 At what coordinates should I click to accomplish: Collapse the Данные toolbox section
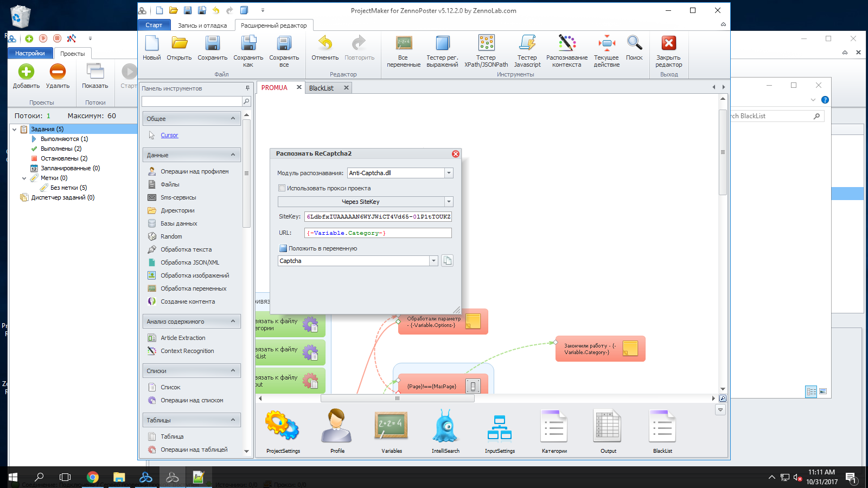click(233, 155)
